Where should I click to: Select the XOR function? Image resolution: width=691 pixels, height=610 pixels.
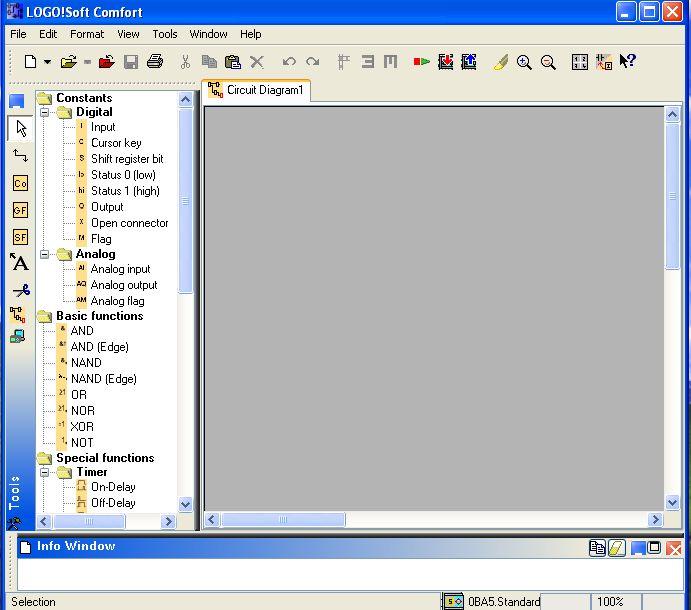click(82, 427)
